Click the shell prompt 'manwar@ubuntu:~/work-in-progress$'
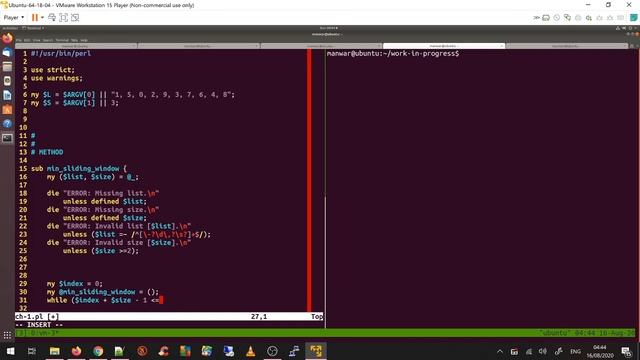Screen dimensions: 640x360 tap(393, 53)
